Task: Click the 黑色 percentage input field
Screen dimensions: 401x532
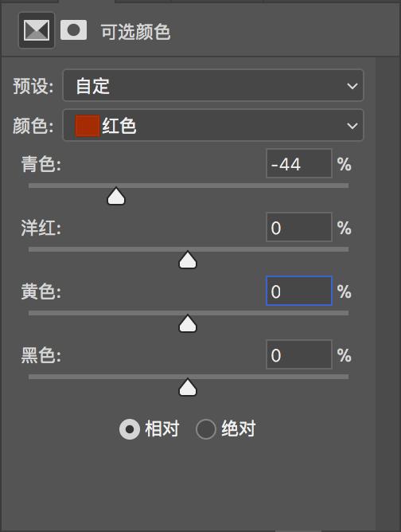Action: click(x=299, y=354)
